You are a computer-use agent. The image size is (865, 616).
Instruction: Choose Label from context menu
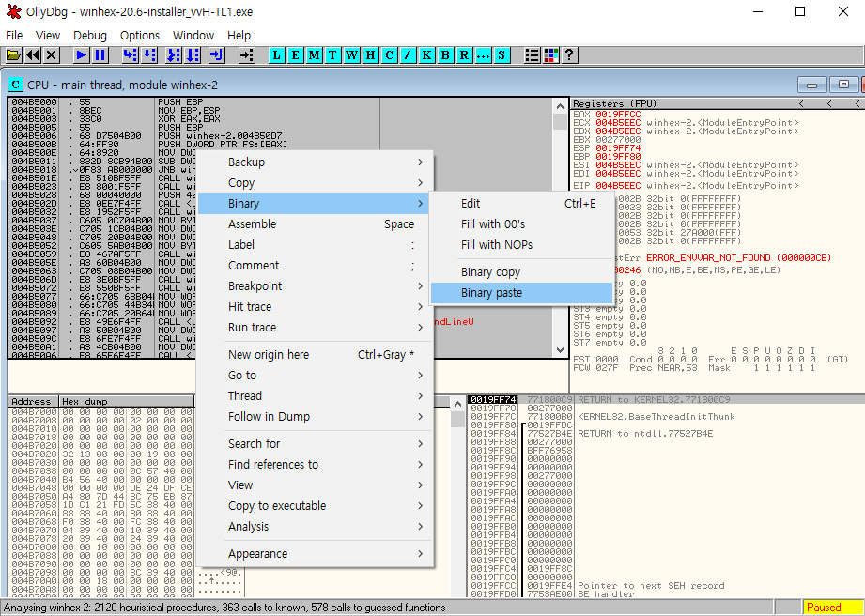(x=315, y=244)
